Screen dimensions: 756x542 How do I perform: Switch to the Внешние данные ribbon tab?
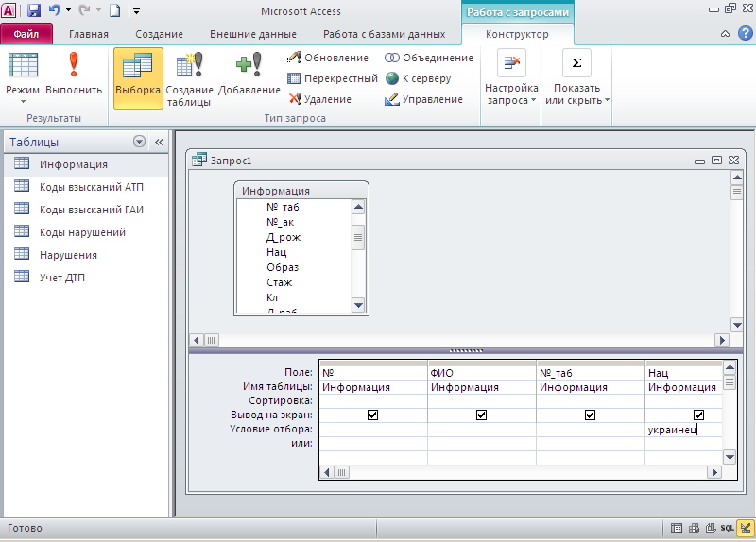point(253,34)
